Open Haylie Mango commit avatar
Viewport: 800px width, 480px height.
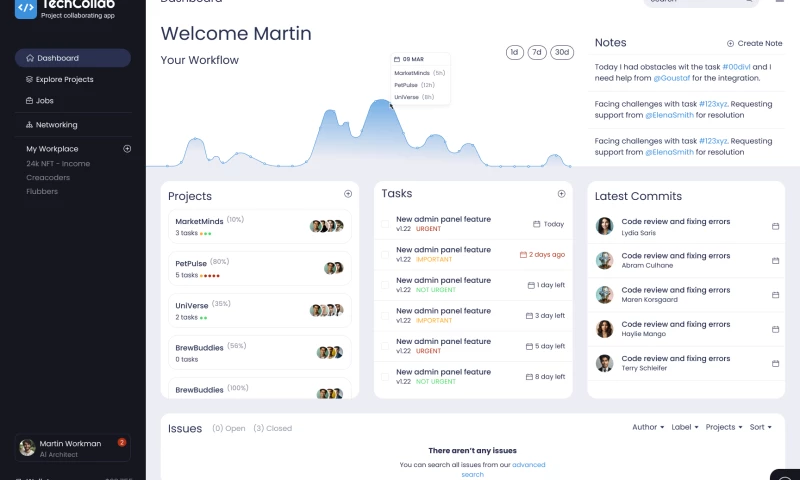click(605, 329)
